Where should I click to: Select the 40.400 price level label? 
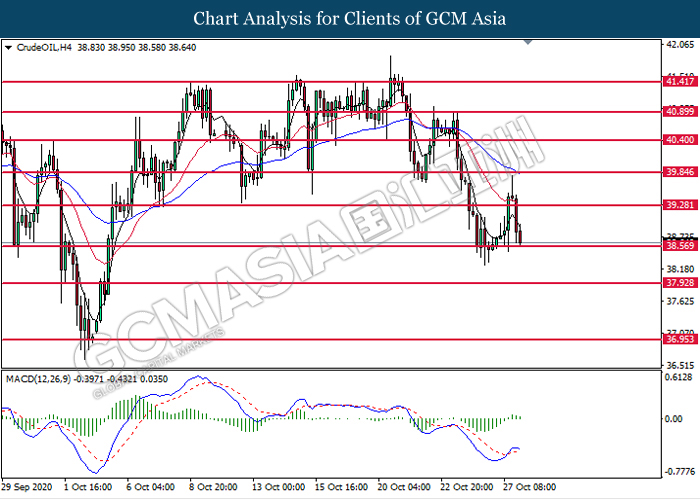pos(680,140)
